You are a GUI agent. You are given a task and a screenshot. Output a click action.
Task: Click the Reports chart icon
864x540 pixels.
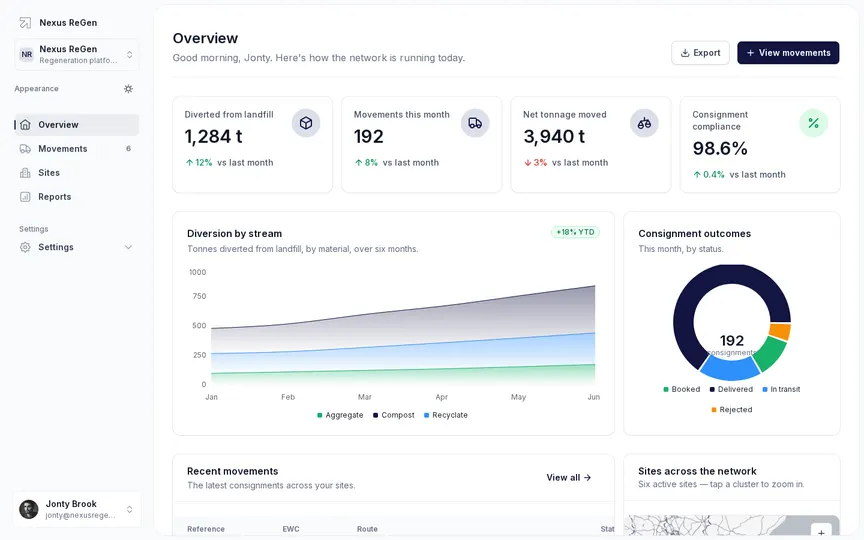coord(25,197)
